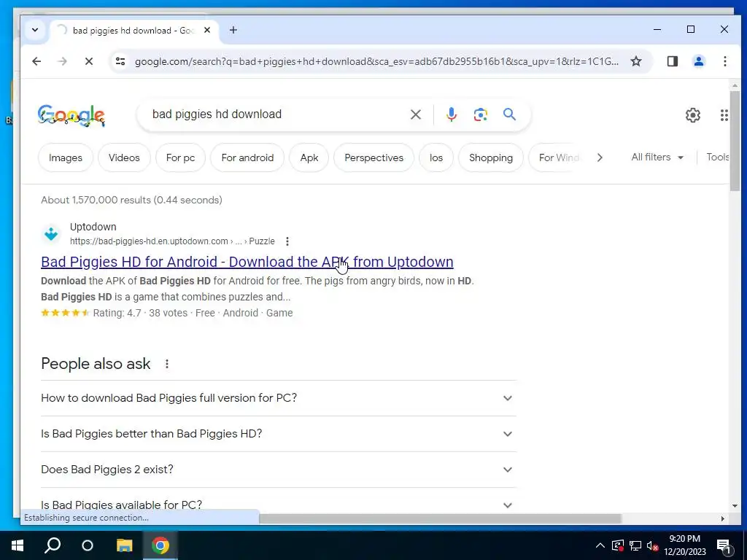The image size is (747, 560).
Task: Open the Uptodown site favicon
Action: point(51,234)
